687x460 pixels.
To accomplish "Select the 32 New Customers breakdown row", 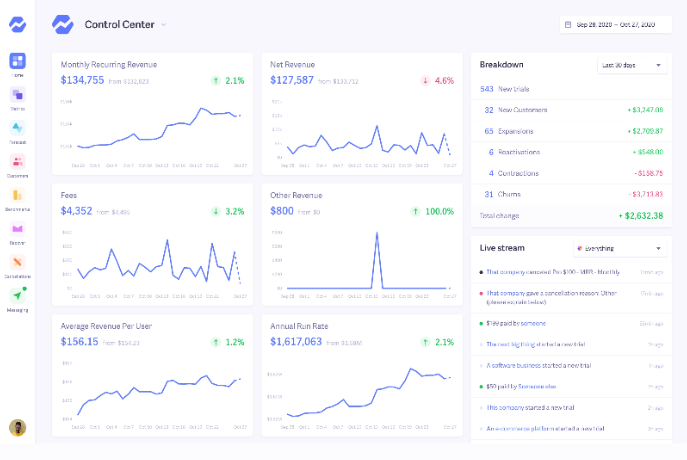I will (571, 110).
